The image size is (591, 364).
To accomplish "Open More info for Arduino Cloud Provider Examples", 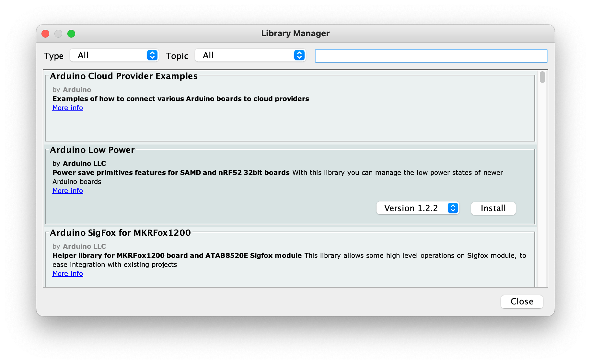I will (67, 108).
